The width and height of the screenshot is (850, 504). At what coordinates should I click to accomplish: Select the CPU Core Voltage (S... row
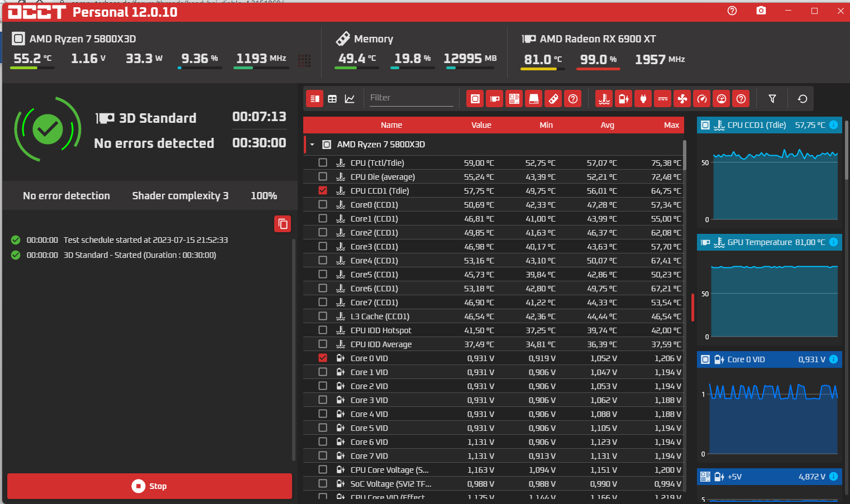tap(494, 470)
